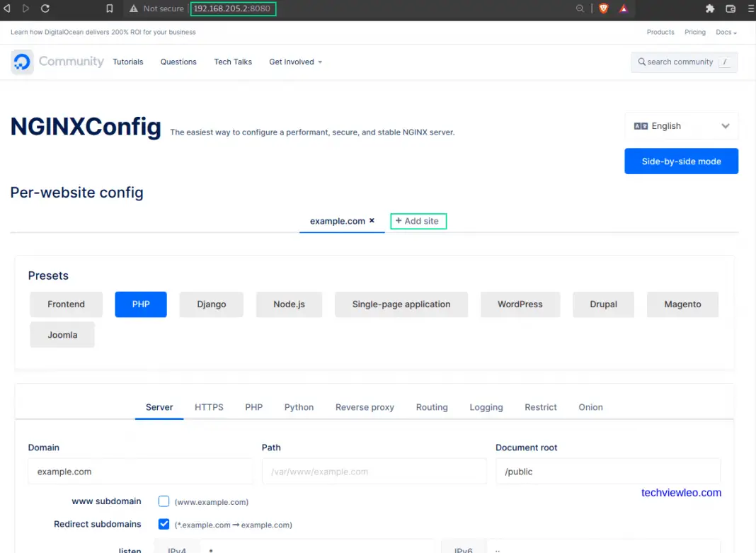
Task: Switch to the HTTPS configuration tab
Action: pos(208,407)
